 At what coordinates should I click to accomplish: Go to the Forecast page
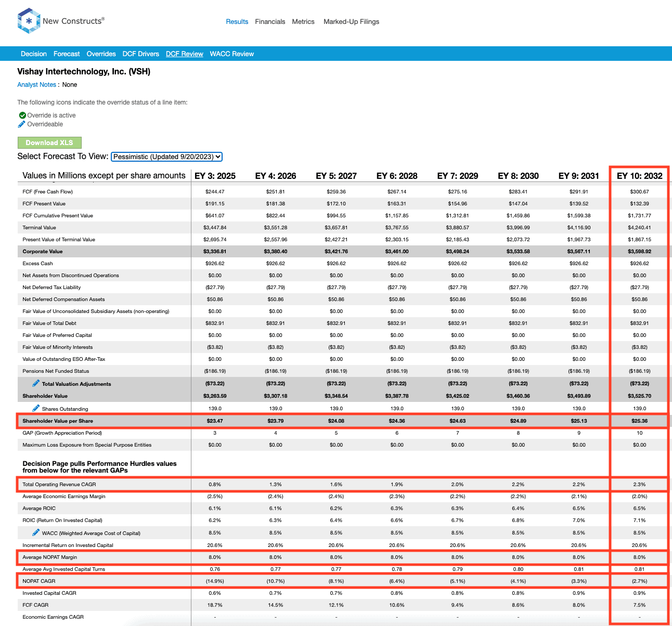point(67,54)
